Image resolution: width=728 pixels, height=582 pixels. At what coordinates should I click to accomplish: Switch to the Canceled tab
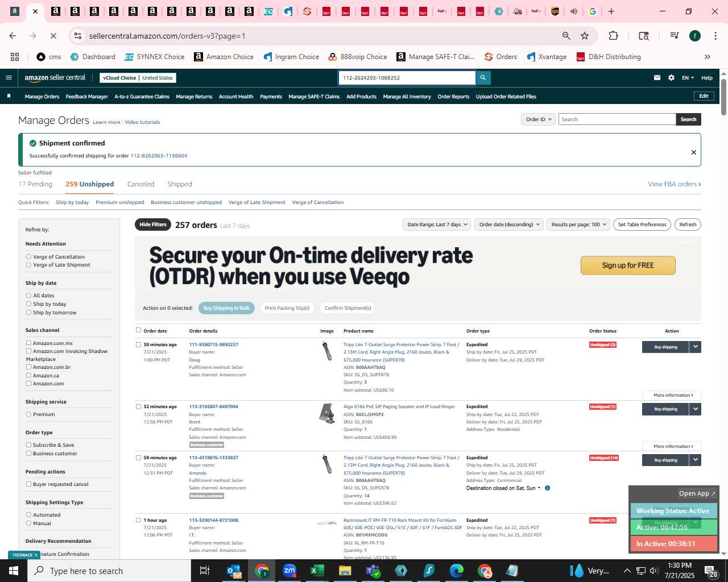pos(140,184)
